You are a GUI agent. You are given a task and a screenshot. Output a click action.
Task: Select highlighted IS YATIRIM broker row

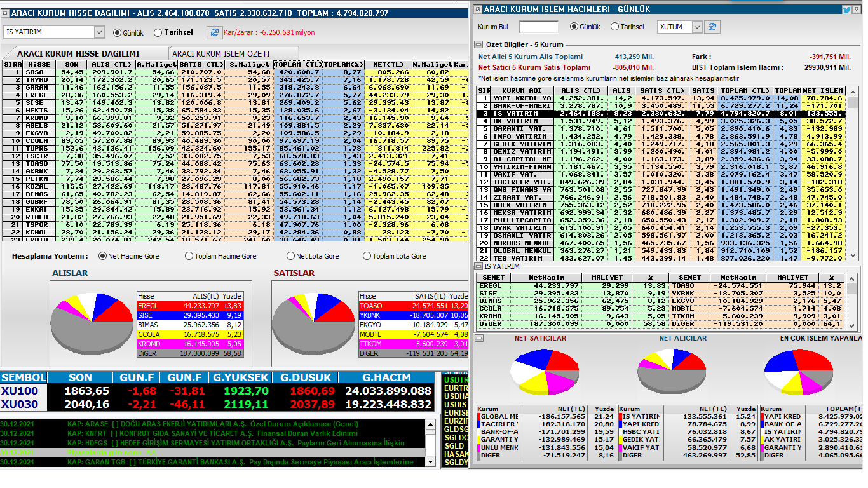662,114
